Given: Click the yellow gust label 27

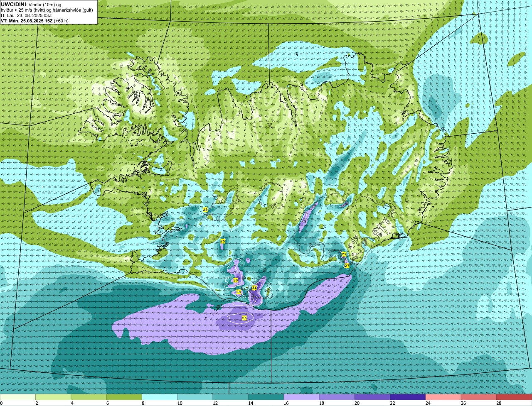Looking at the screenshot, I should click(347, 266).
